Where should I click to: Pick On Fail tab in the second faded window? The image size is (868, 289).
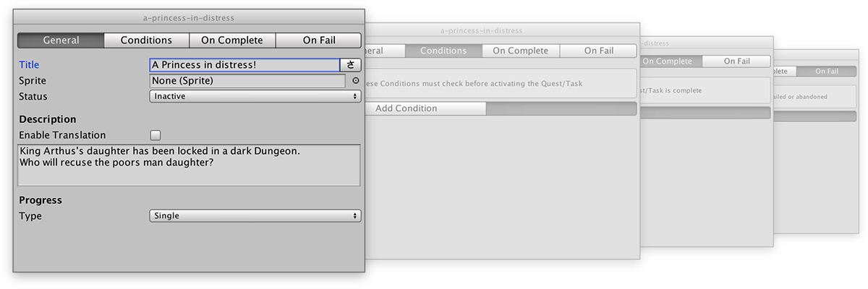(x=599, y=51)
